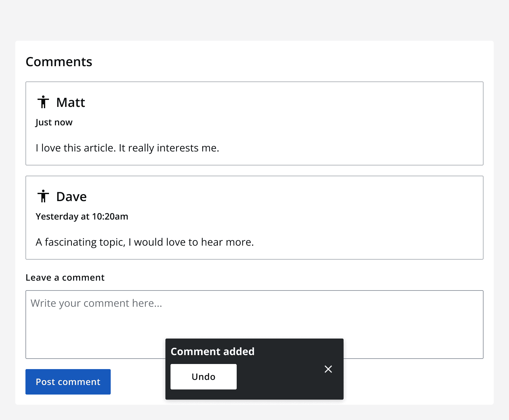Screen dimensions: 509x420
Task: Click Matt's user avatar icon
Action: pyautogui.click(x=43, y=102)
